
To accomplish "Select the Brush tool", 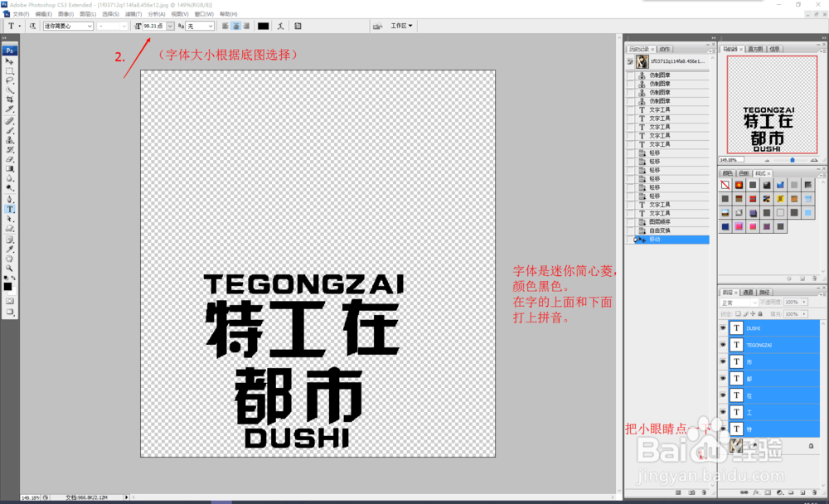I will (9, 131).
